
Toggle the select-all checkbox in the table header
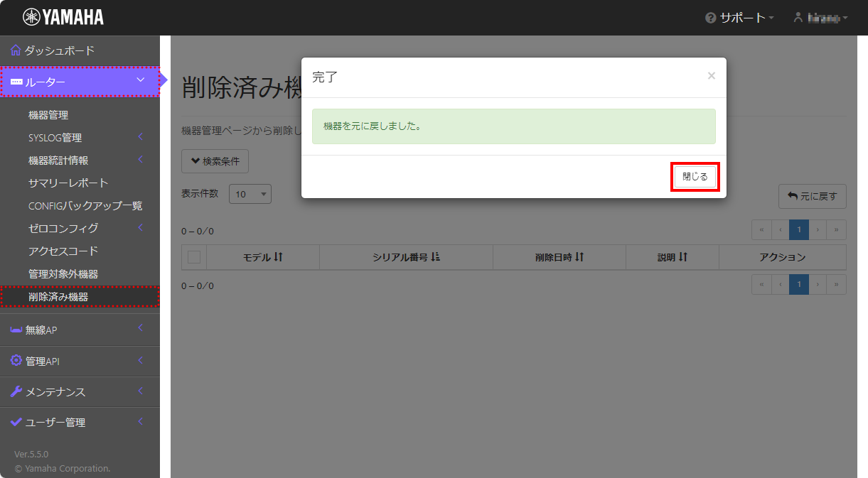(x=193, y=257)
